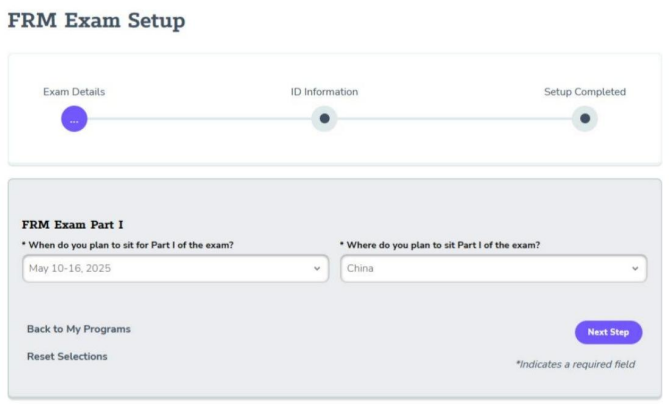669x405 pixels.
Task: Click the Setup Completed step circle
Action: 585,119
